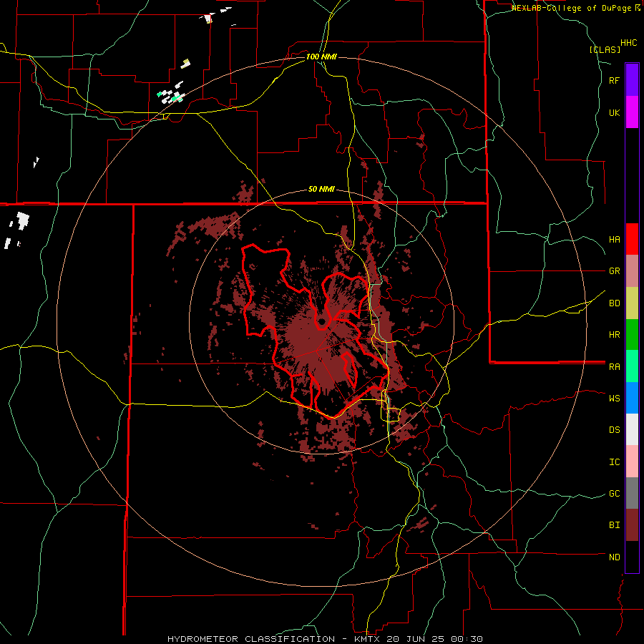Click the DS legend label
The height and width of the screenshot is (644, 644).
coord(615,430)
